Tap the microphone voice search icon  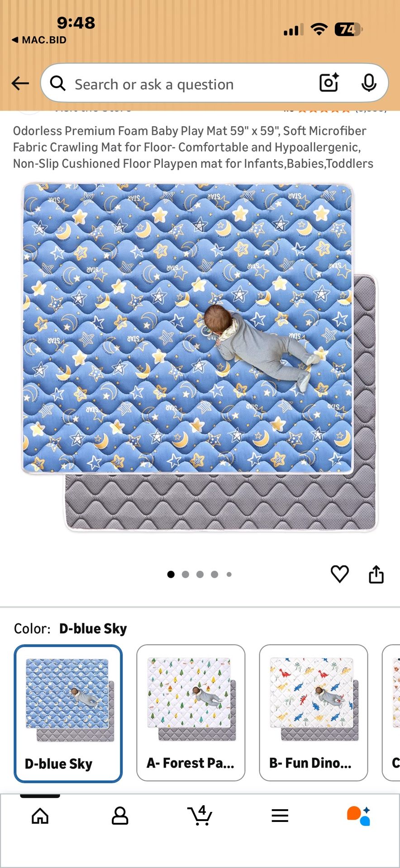[x=369, y=83]
